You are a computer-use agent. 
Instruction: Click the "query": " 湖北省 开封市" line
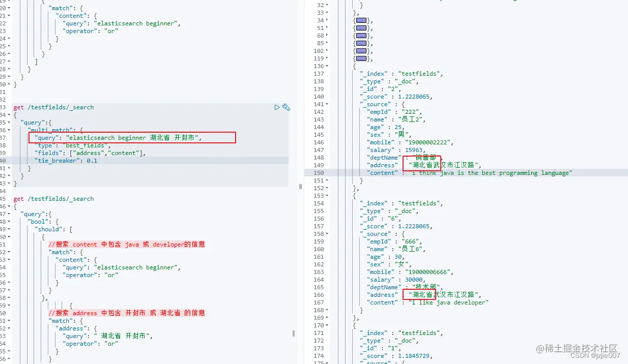107,336
